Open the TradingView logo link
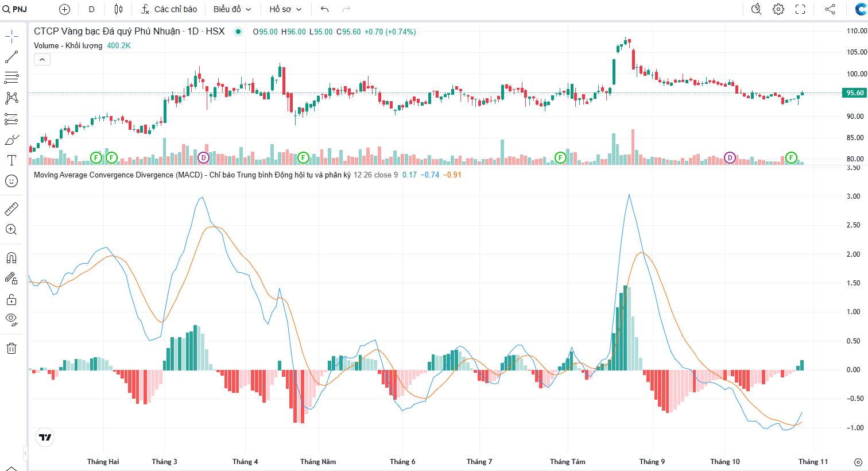 pos(45,438)
